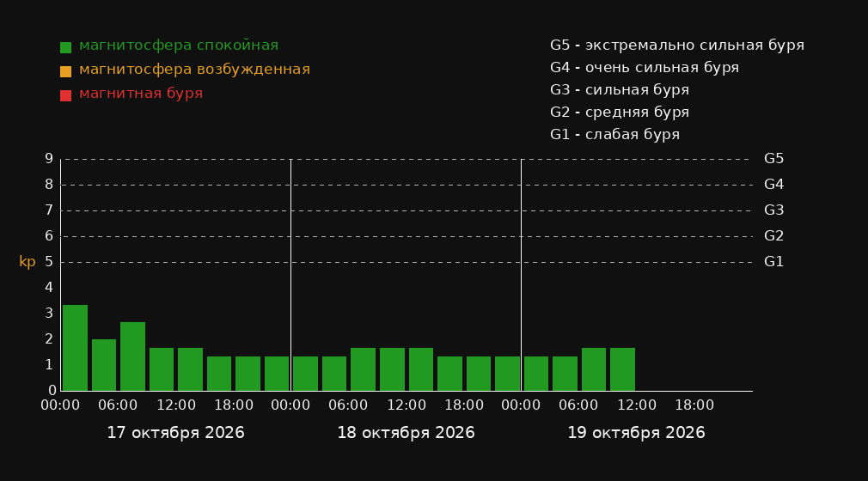Image resolution: width=868 pixels, height=481 pixels.
Task: Click the 06:00 bar on 17 октября
Action: tap(133, 356)
